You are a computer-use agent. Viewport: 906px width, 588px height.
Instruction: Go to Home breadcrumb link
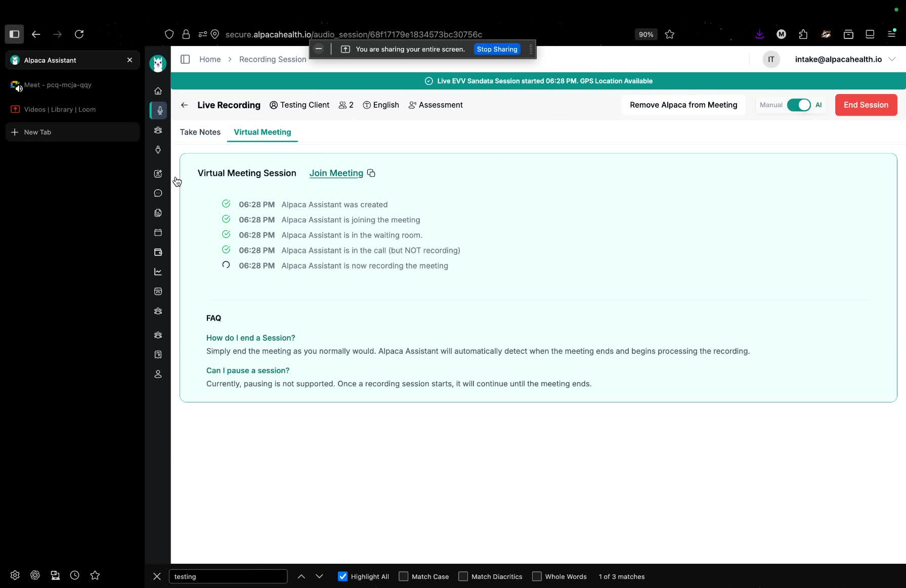coord(210,59)
